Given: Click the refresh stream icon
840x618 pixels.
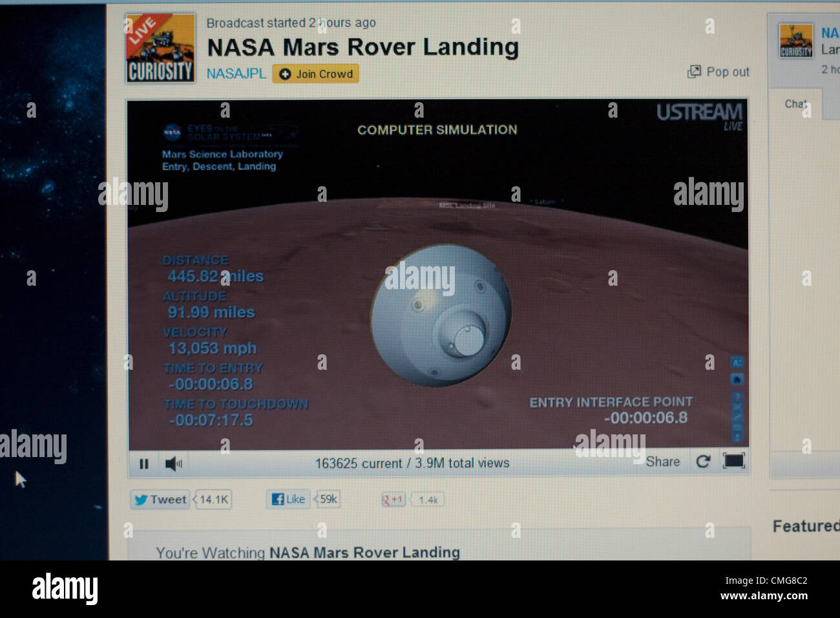Looking at the screenshot, I should (703, 461).
